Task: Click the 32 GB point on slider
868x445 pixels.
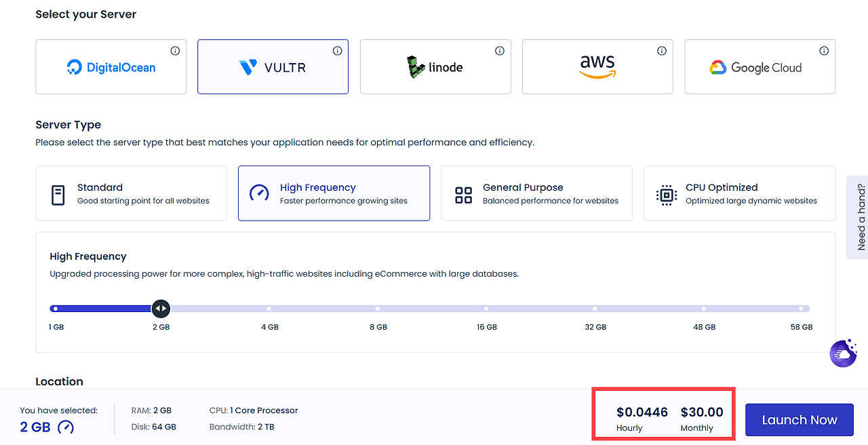Action: pos(595,309)
